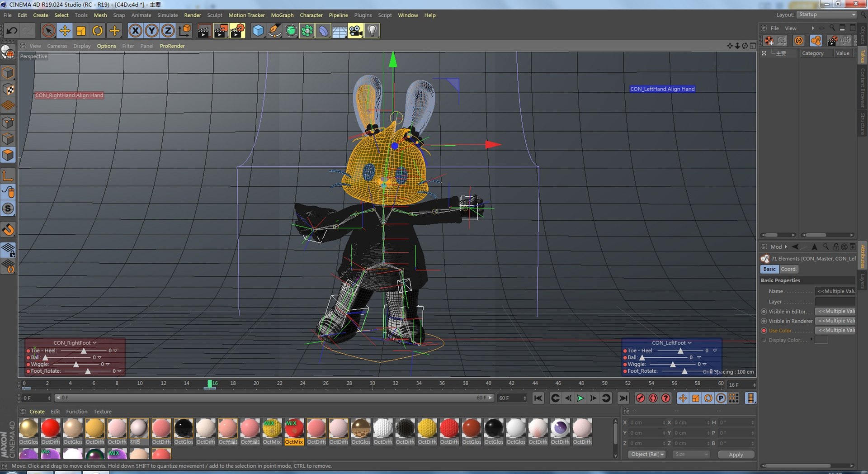The width and height of the screenshot is (868, 474).
Task: Add Array modeling object icon
Action: tap(307, 31)
